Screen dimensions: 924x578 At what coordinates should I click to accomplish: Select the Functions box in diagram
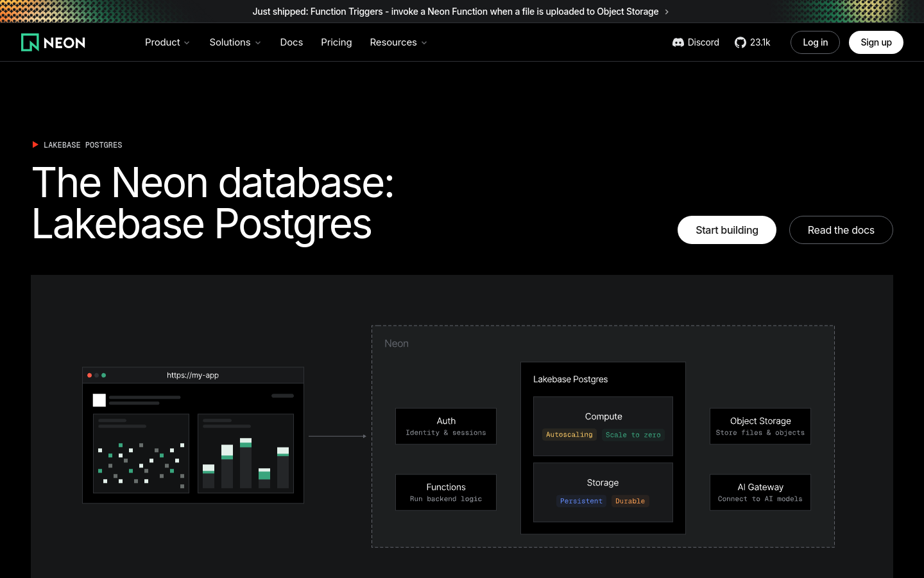coord(446,493)
